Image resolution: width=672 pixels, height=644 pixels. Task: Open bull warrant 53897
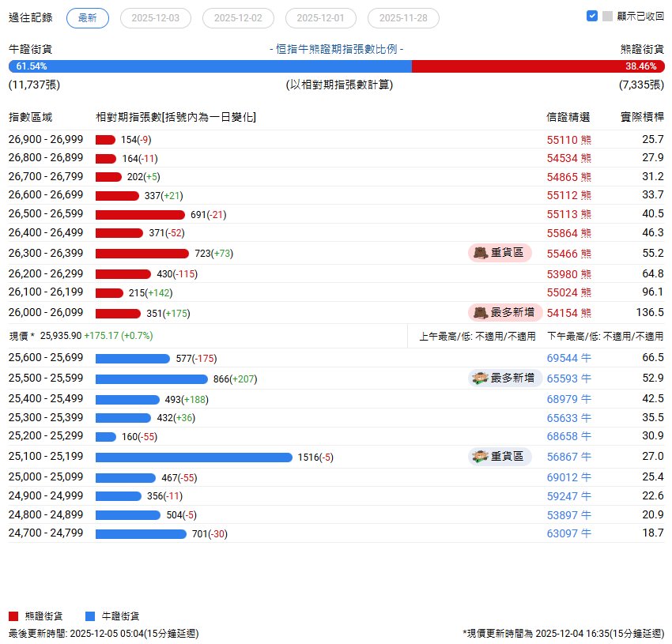[x=568, y=515]
